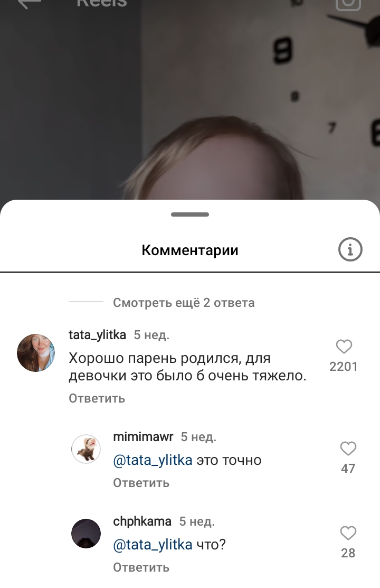Tap @tata_ylitka mention in mimimawr's reply
This screenshot has height=588, width=380.
coord(153,461)
